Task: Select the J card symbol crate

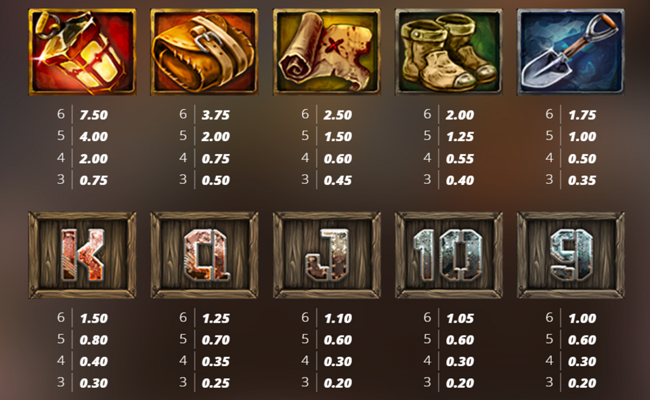Action: point(326,255)
